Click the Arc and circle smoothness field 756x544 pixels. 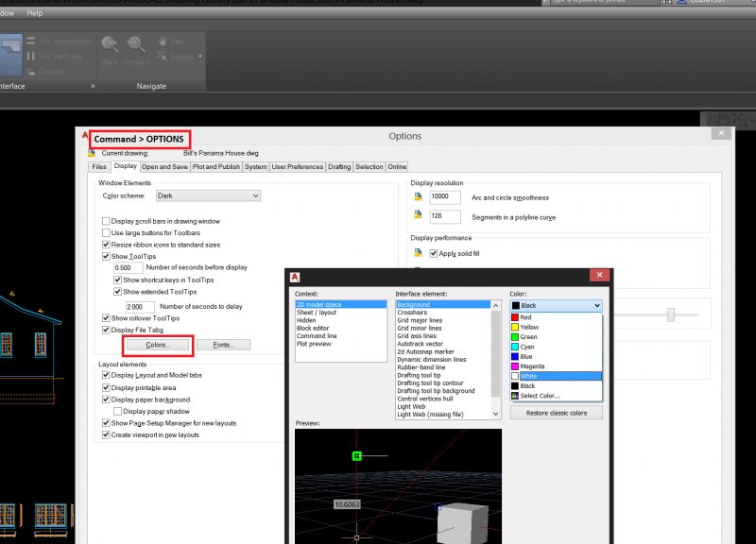(x=445, y=197)
